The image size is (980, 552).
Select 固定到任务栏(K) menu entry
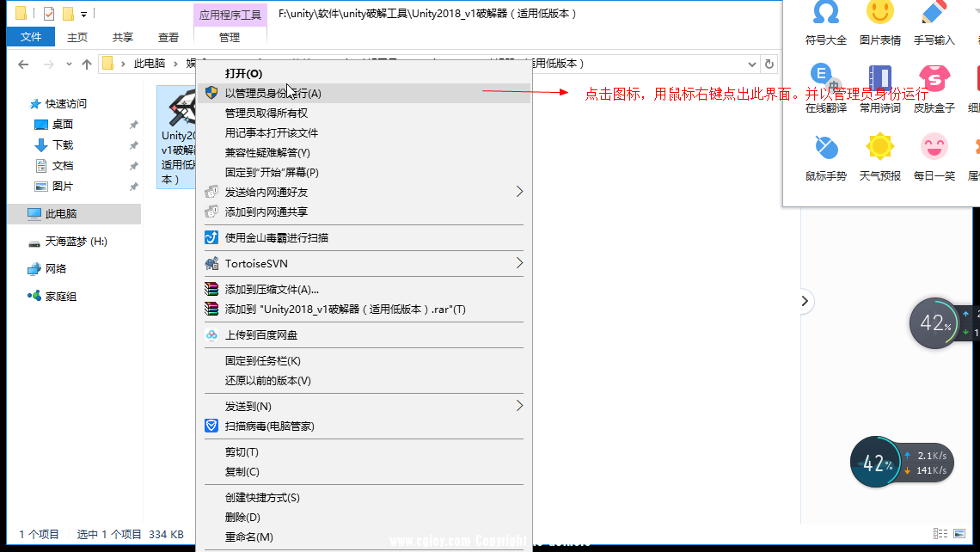point(364,361)
